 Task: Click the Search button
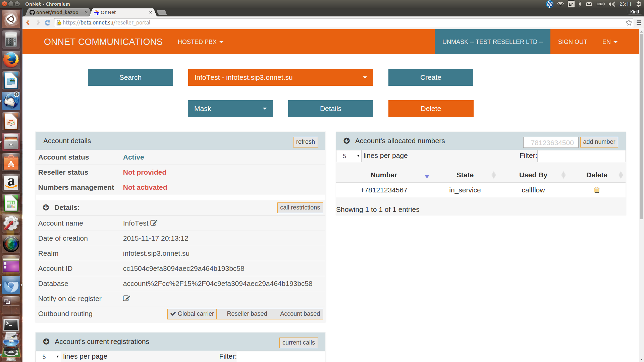coord(130,77)
